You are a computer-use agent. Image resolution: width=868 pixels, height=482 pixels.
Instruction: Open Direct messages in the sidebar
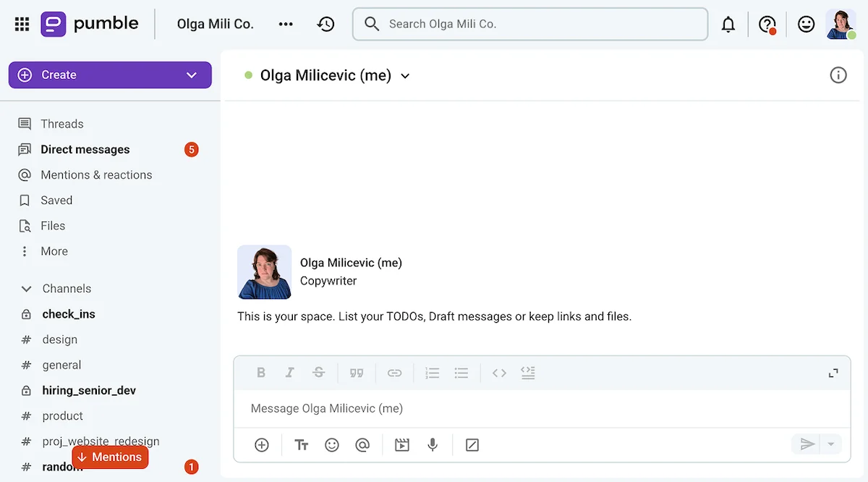(85, 149)
